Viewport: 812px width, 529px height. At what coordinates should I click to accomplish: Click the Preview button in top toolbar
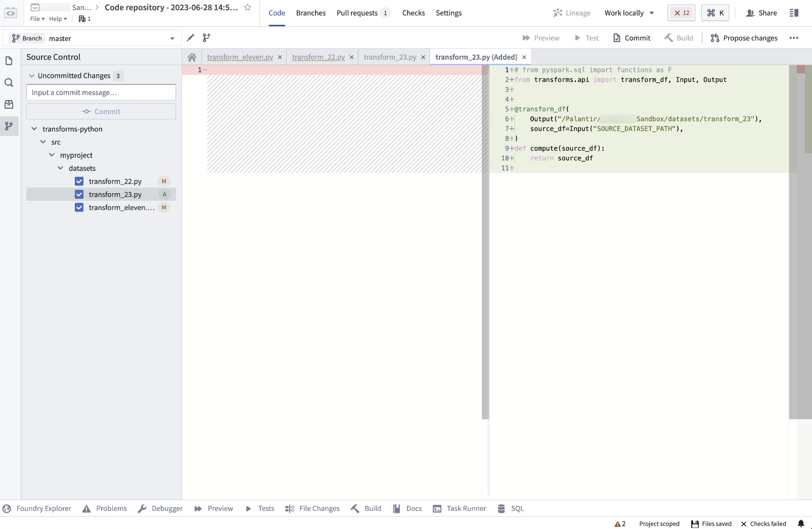pos(541,38)
